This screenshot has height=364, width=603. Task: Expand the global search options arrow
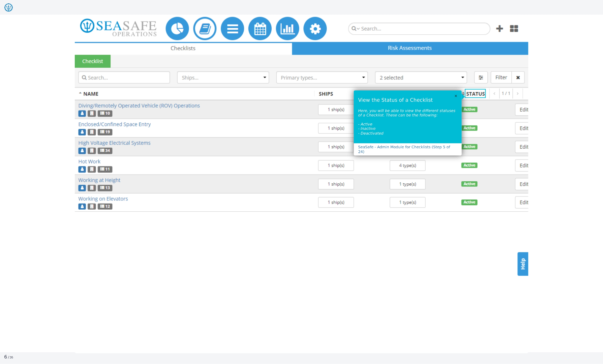(x=358, y=29)
